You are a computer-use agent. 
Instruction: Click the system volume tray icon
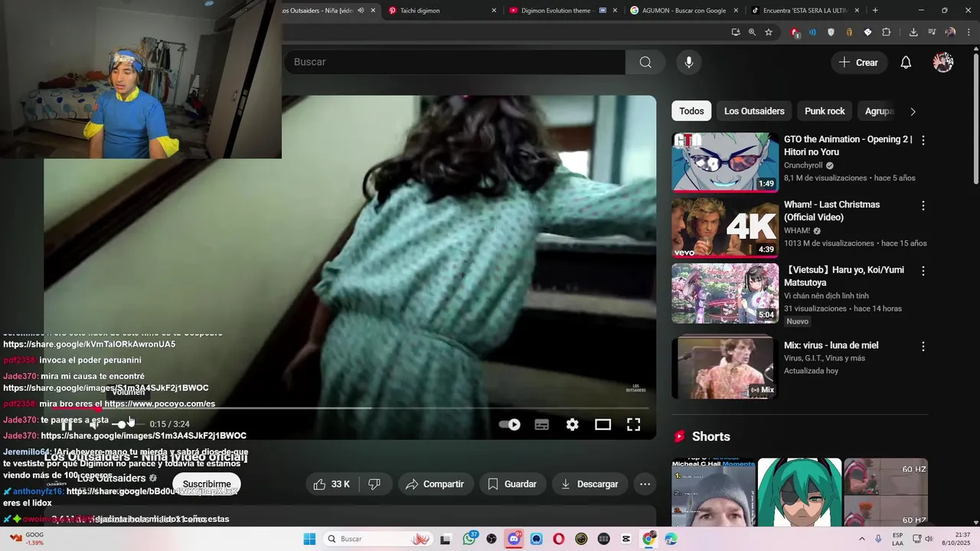coord(929,539)
